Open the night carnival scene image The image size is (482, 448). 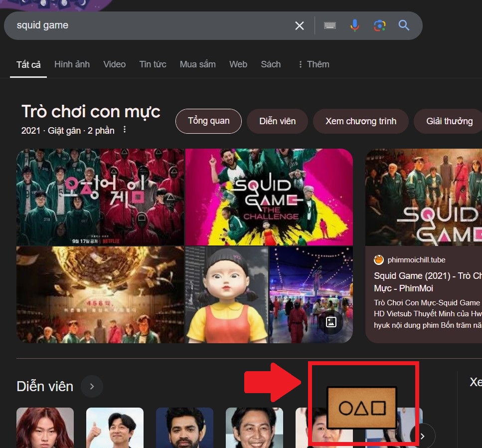pos(311,295)
